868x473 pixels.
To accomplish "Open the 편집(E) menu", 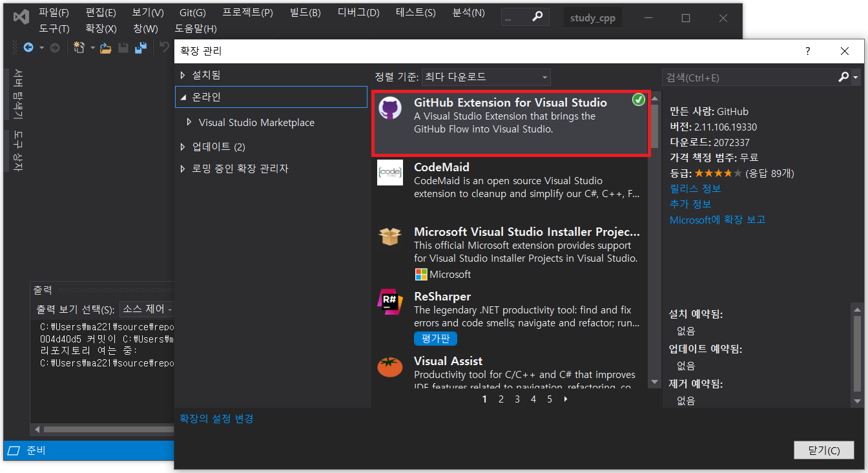I will pyautogui.click(x=101, y=12).
